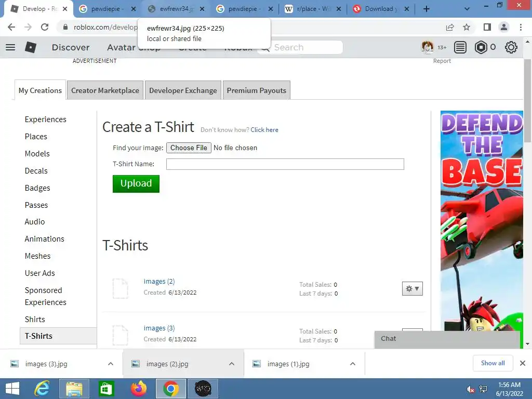Open the Roblox settings gear
This screenshot has height=399, width=532.
tap(511, 47)
